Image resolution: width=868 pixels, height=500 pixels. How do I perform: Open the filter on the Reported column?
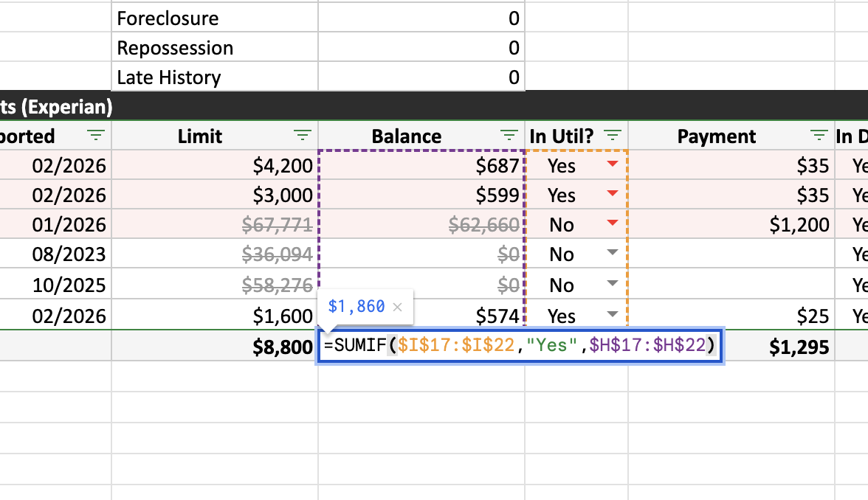95,136
